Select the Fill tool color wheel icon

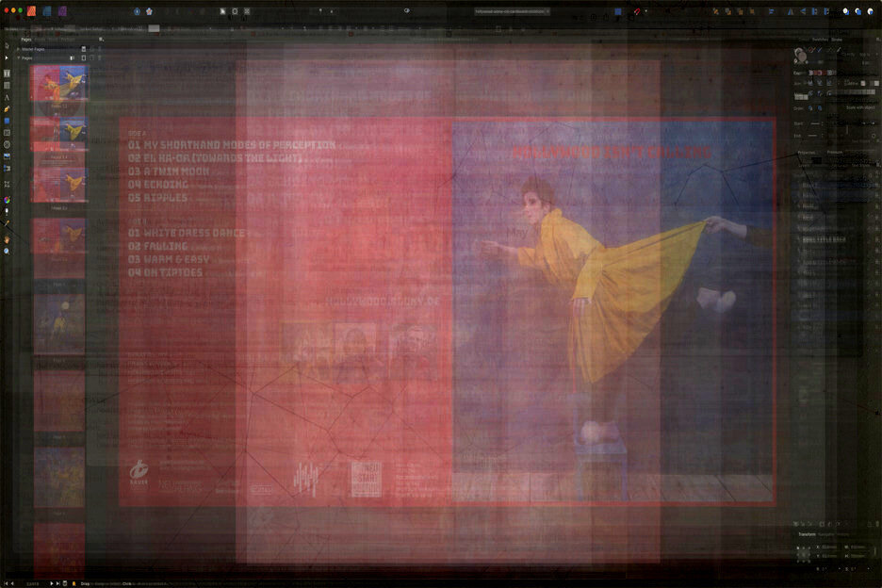(x=7, y=200)
